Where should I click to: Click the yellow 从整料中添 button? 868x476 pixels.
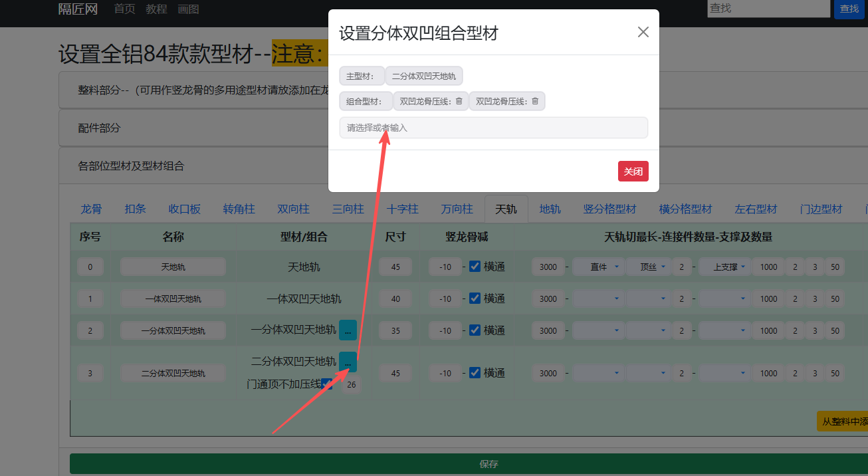pyautogui.click(x=842, y=421)
